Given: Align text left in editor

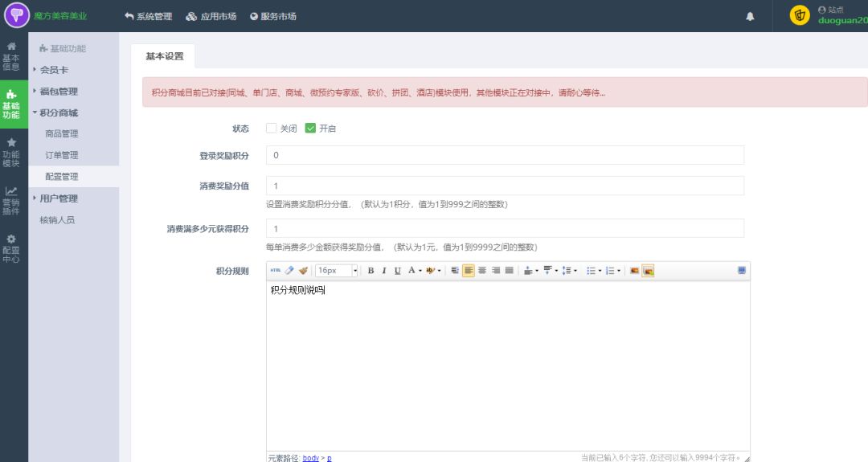Looking at the screenshot, I should pyautogui.click(x=469, y=271).
